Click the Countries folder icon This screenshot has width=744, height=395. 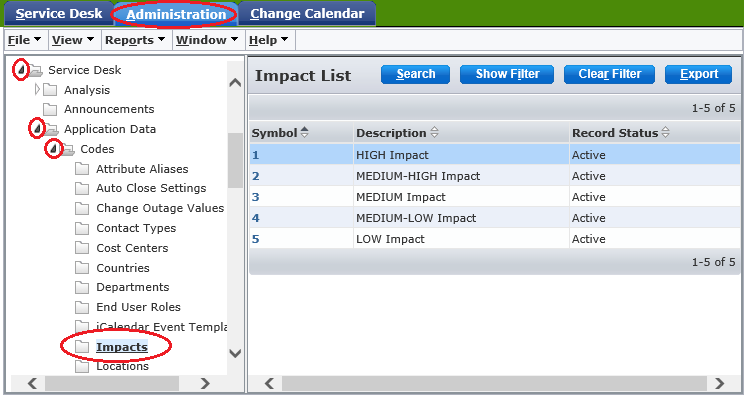coord(82,268)
